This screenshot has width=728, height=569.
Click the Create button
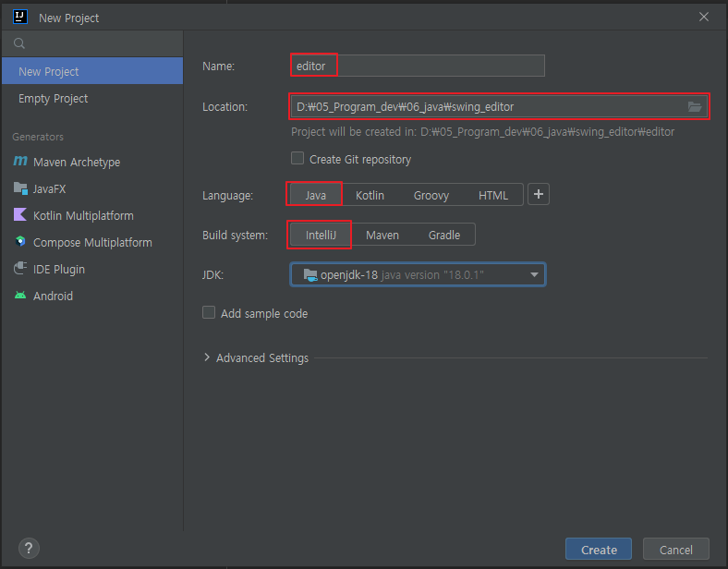pos(599,549)
